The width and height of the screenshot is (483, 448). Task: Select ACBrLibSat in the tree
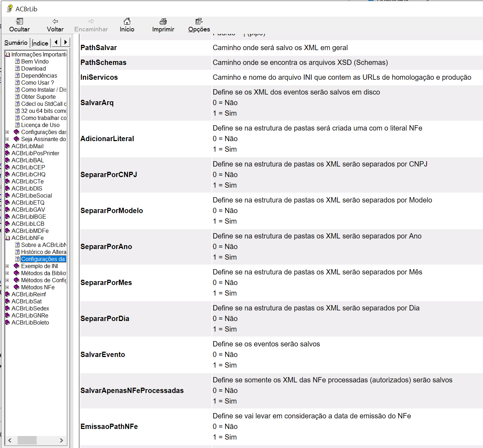[x=26, y=301]
